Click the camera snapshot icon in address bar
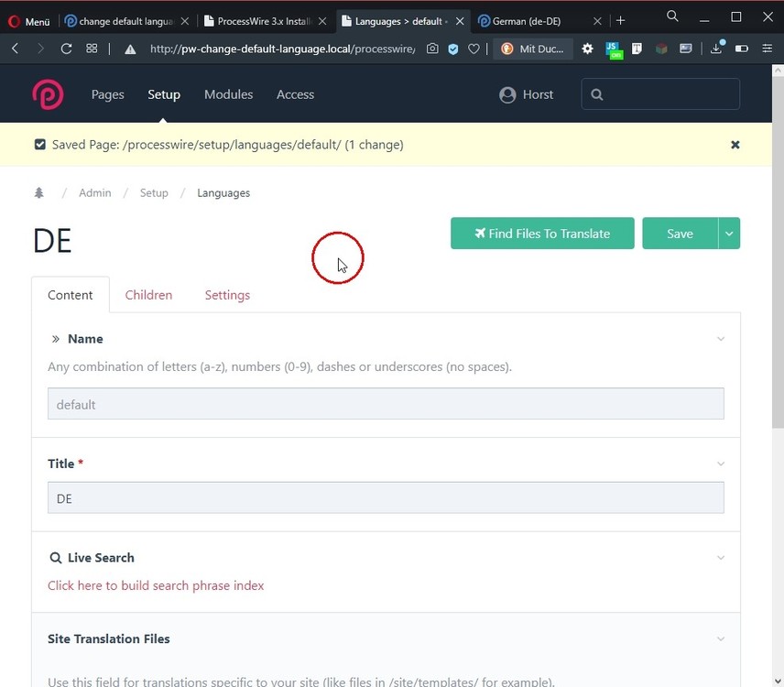 coord(432,49)
